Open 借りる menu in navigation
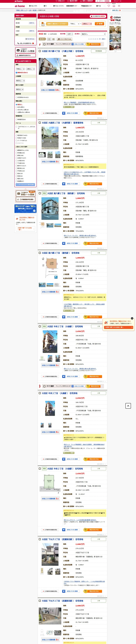Viewport: 136px width, 644px height. (x=33, y=6)
